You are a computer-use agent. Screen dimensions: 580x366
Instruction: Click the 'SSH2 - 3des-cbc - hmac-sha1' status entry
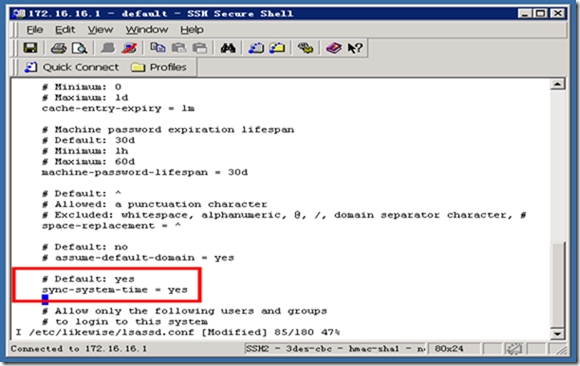coord(335,349)
